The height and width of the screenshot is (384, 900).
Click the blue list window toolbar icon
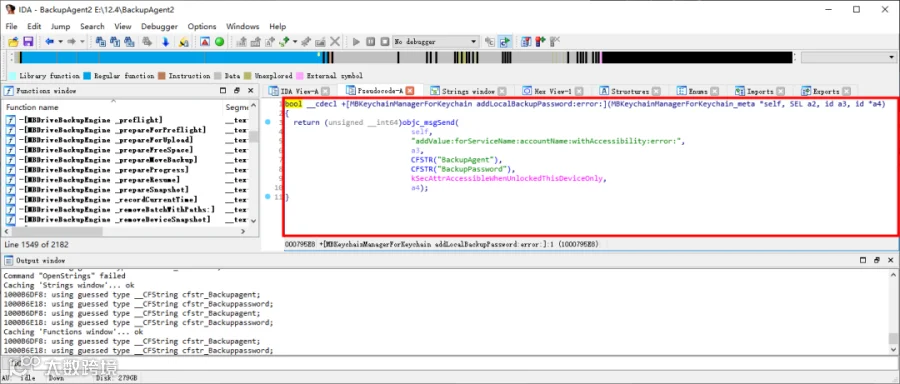526,42
